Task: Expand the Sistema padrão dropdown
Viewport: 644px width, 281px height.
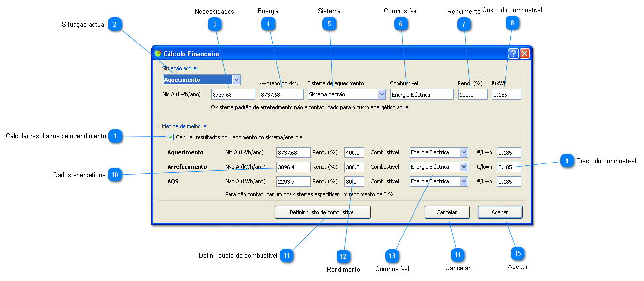Action: click(382, 95)
